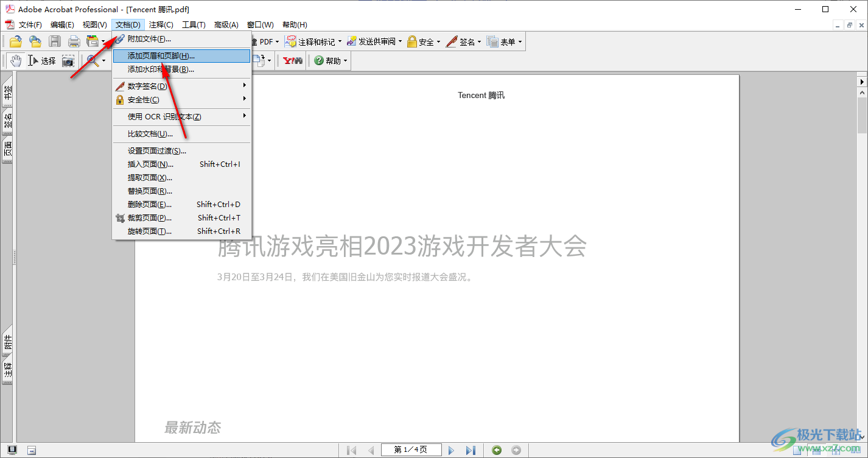The image size is (868, 458).
Task: Choose Compare Documents (比较文档)
Action: 181,134
